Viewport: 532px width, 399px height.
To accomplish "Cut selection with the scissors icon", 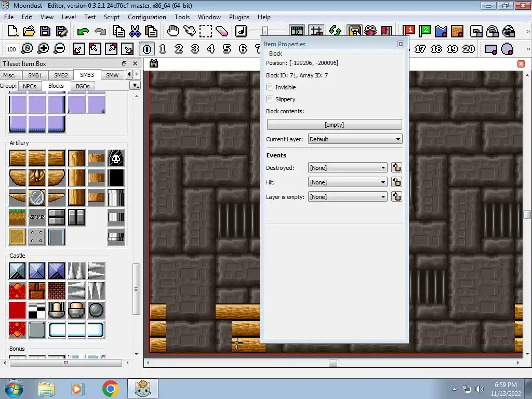I will (135, 31).
